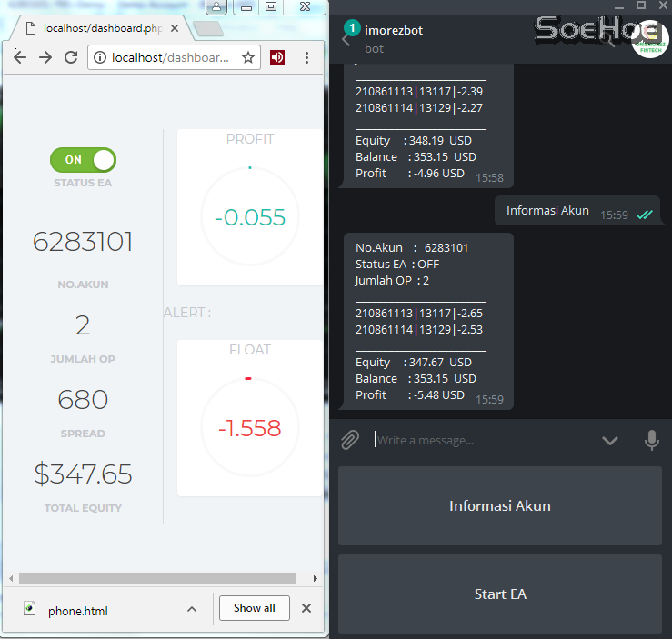The width and height of the screenshot is (672, 639).
Task: Go back in the Chrome browser
Action: 19,57
